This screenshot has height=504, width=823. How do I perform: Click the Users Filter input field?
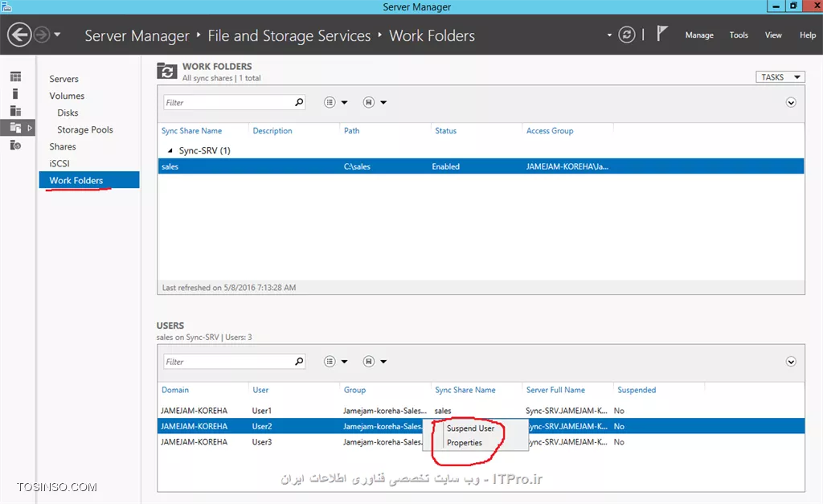point(228,362)
